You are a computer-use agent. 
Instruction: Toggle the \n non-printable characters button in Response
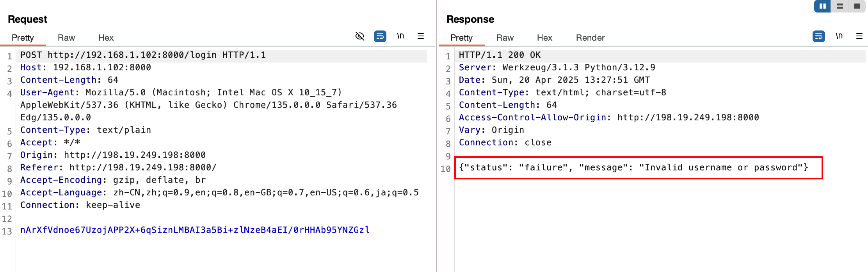click(839, 36)
